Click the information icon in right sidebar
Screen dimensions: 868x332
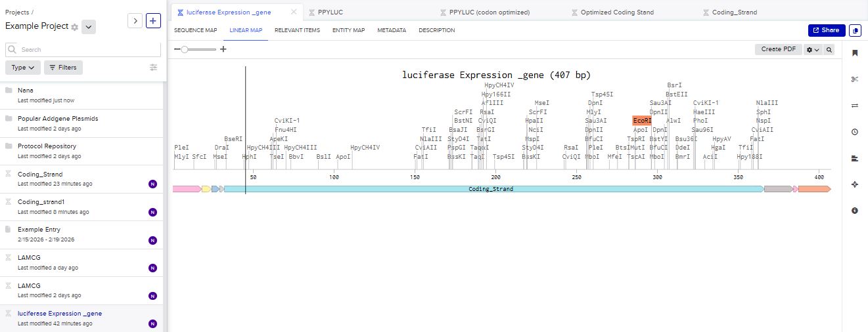(x=854, y=211)
